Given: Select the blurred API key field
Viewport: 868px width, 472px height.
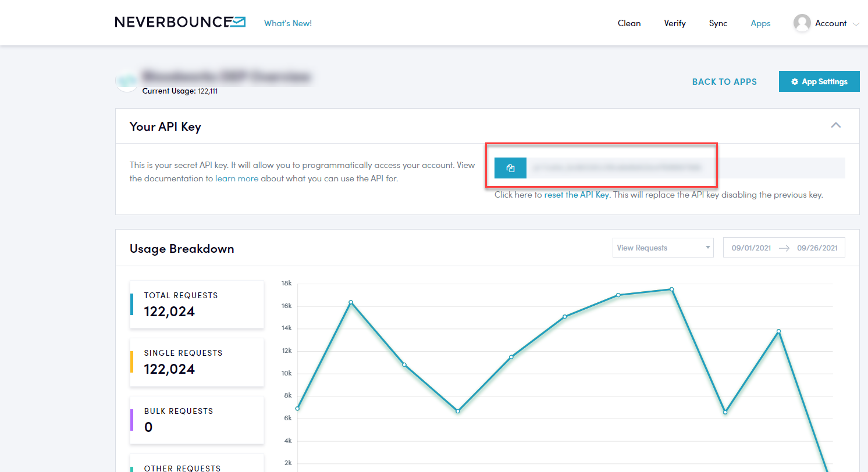Looking at the screenshot, I should 686,168.
